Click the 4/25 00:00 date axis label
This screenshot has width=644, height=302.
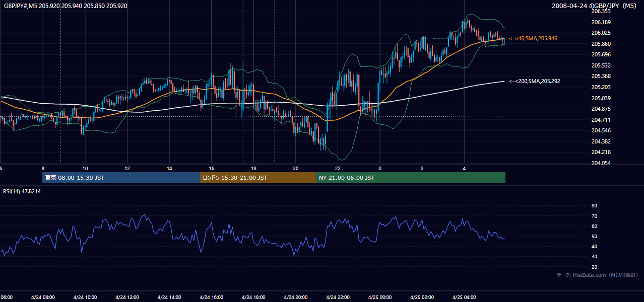[380, 297]
